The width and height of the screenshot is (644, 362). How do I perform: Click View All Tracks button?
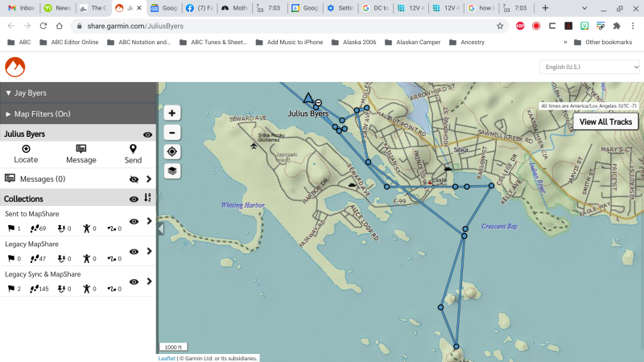click(605, 121)
